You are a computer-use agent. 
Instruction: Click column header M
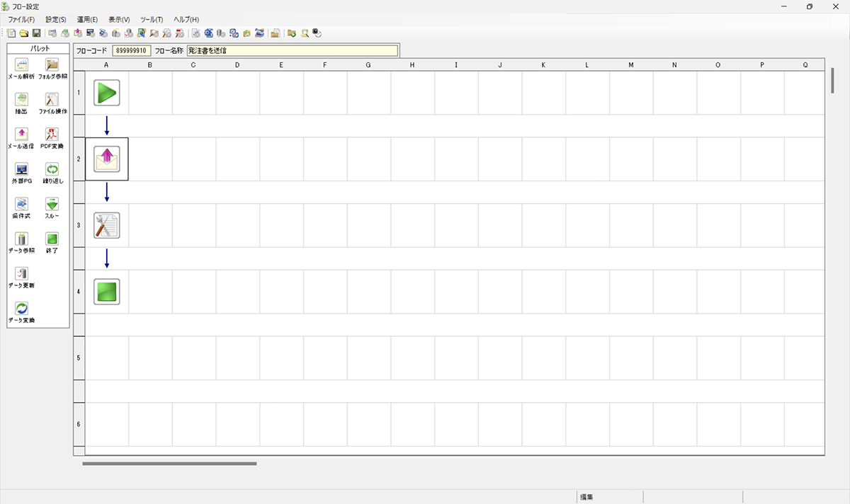(x=631, y=64)
